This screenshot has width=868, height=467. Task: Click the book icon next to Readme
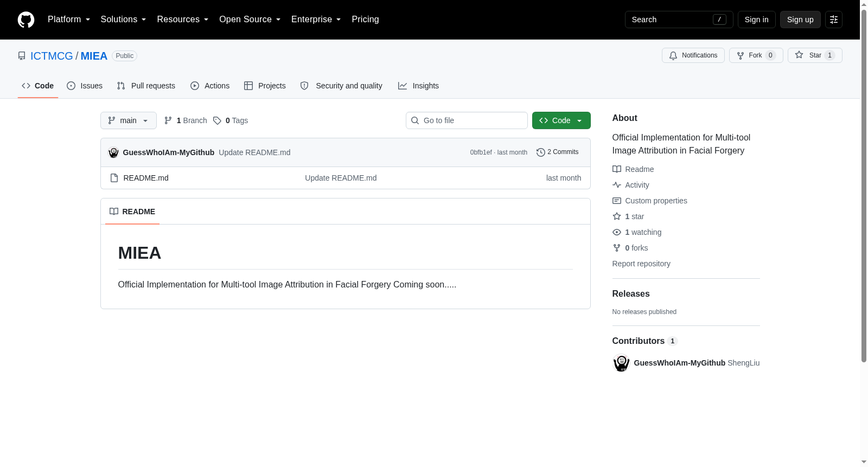(x=617, y=169)
